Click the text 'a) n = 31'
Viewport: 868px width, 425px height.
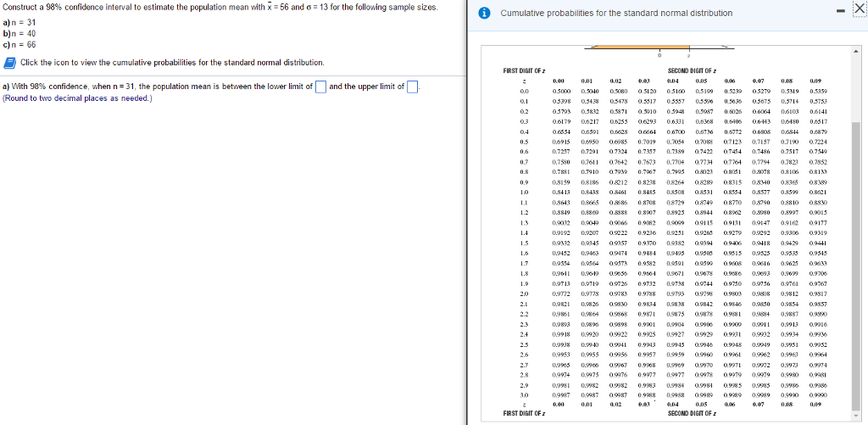tap(19, 23)
